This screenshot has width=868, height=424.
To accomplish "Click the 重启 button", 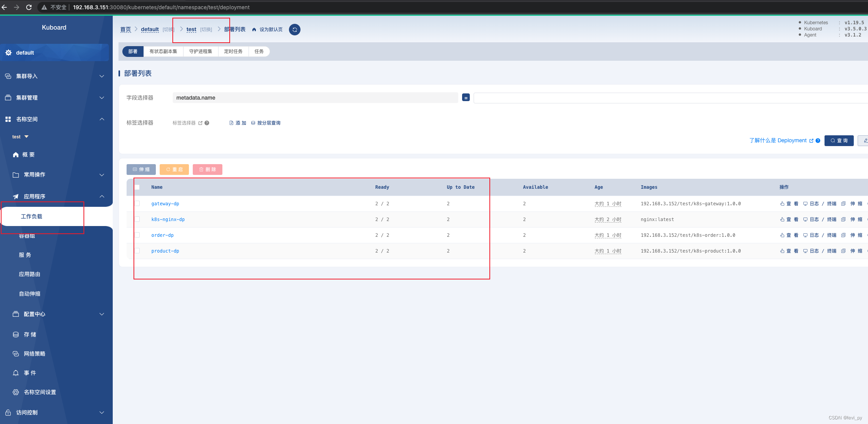I will 174,170.
